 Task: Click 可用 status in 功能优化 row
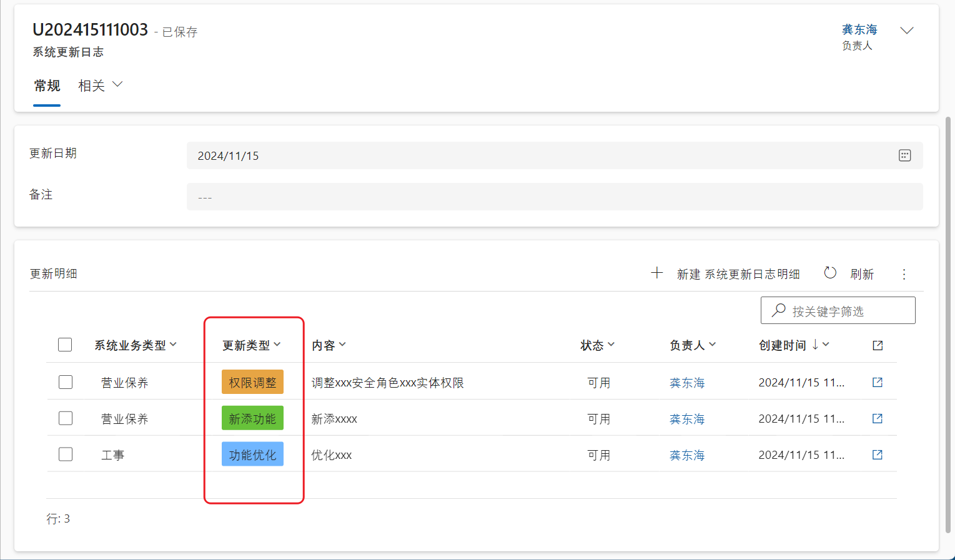(x=598, y=455)
